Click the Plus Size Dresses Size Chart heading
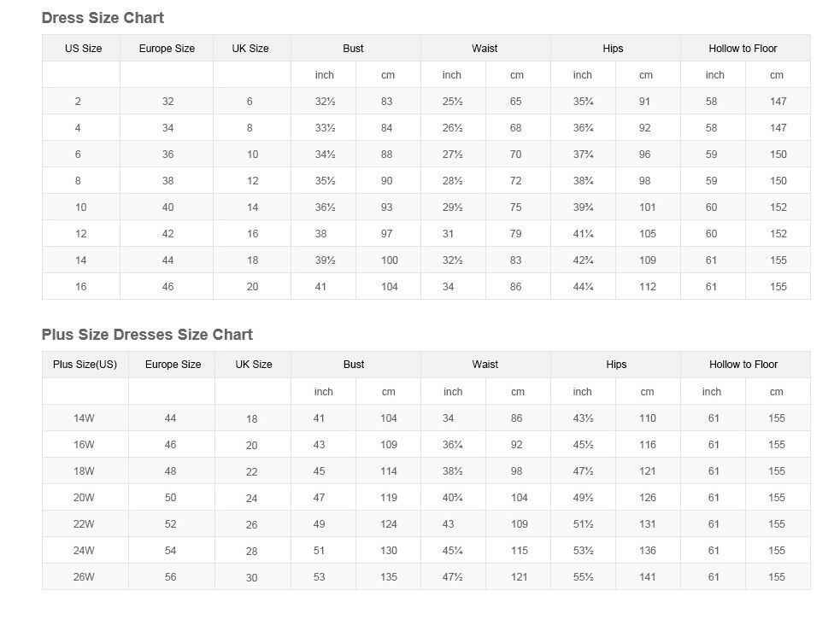840x631 pixels. coord(147,335)
